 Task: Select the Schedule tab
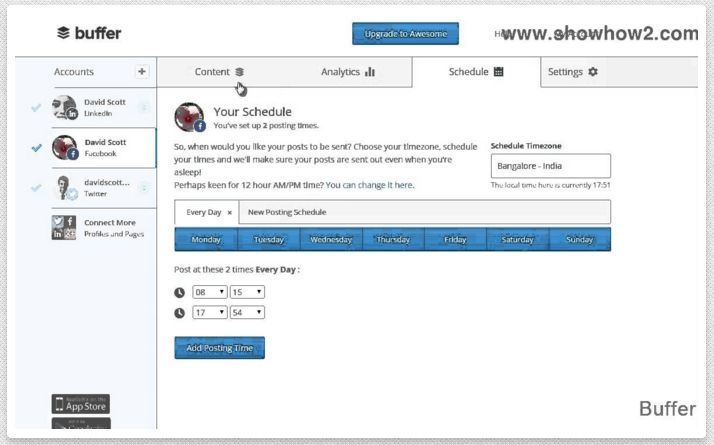coord(476,72)
